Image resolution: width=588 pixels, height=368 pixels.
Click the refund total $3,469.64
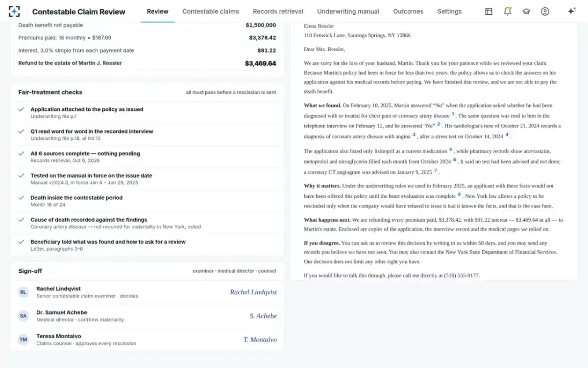[x=260, y=63]
